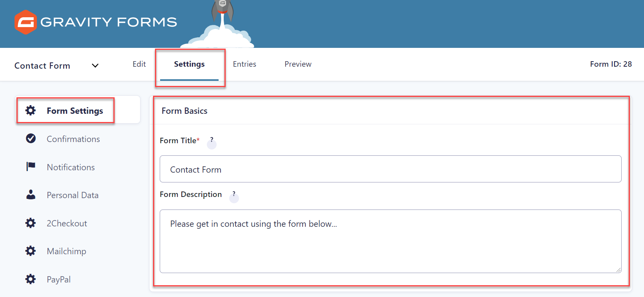
Task: Open PayPal settings
Action: click(x=58, y=279)
